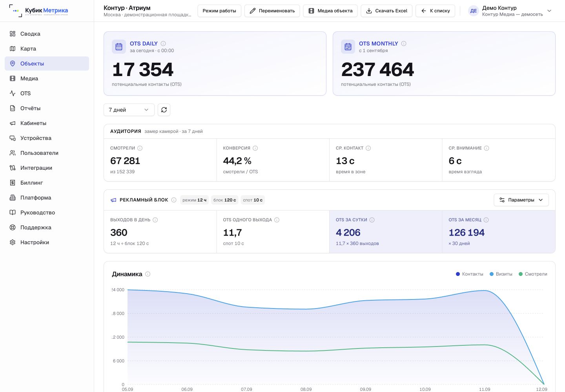This screenshot has height=392, width=565.
Task: Return using the К списку button
Action: pyautogui.click(x=436, y=11)
